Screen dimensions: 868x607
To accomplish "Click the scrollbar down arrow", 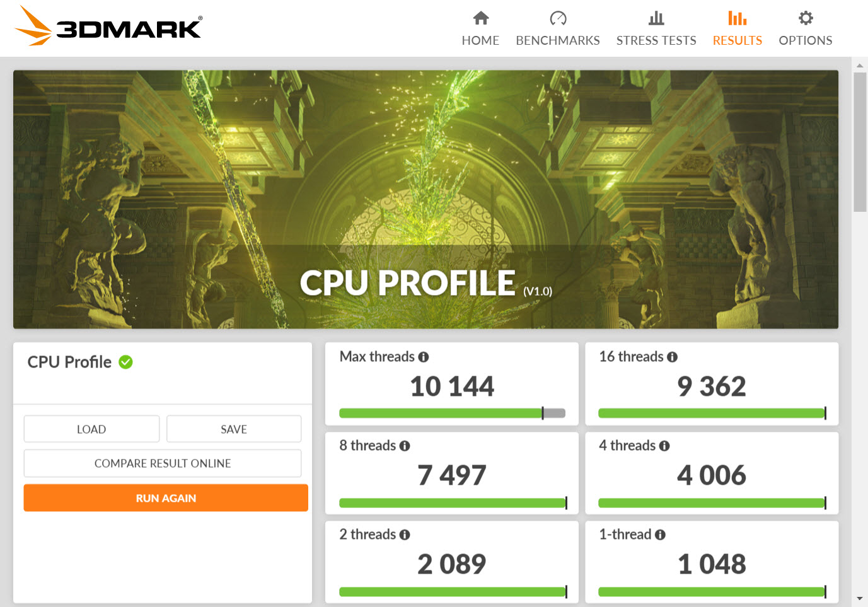I will pyautogui.click(x=860, y=599).
